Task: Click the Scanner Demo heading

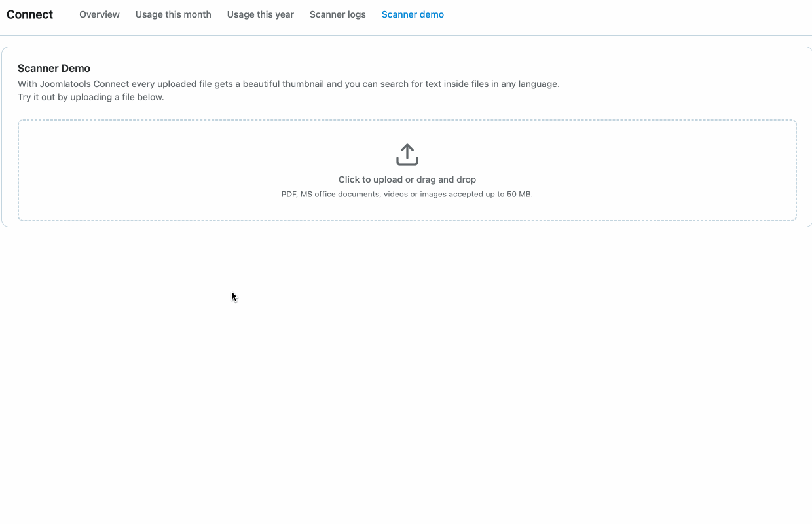Action: 54,68
